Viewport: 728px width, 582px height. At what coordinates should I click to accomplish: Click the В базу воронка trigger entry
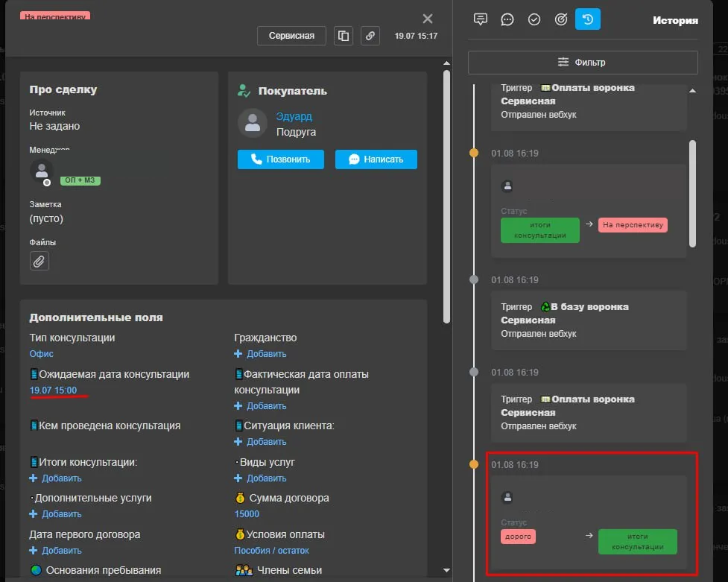click(x=589, y=320)
